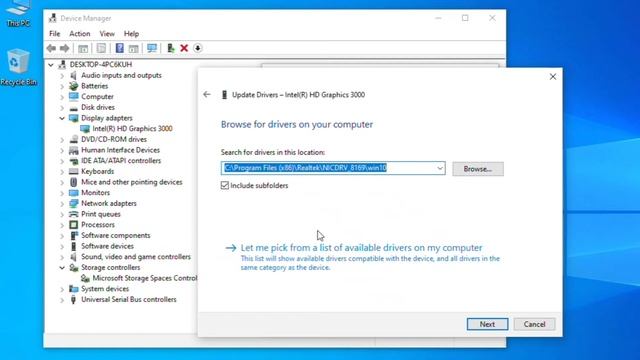Click the Software devices icon
The image size is (640, 360).
coord(73,246)
